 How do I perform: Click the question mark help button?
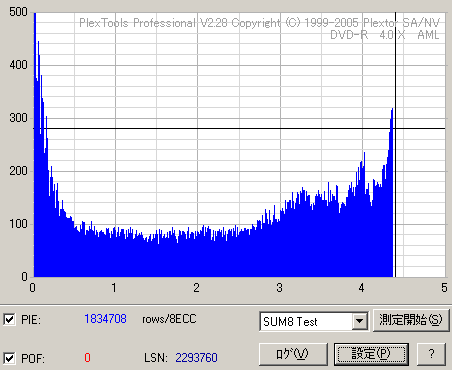pyautogui.click(x=431, y=354)
